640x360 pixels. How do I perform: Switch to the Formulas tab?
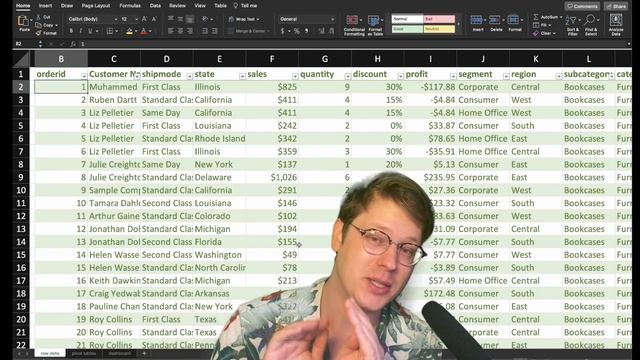pos(130,6)
